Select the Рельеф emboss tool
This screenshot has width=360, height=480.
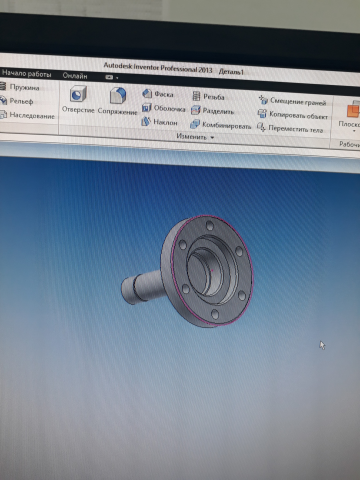point(17,101)
